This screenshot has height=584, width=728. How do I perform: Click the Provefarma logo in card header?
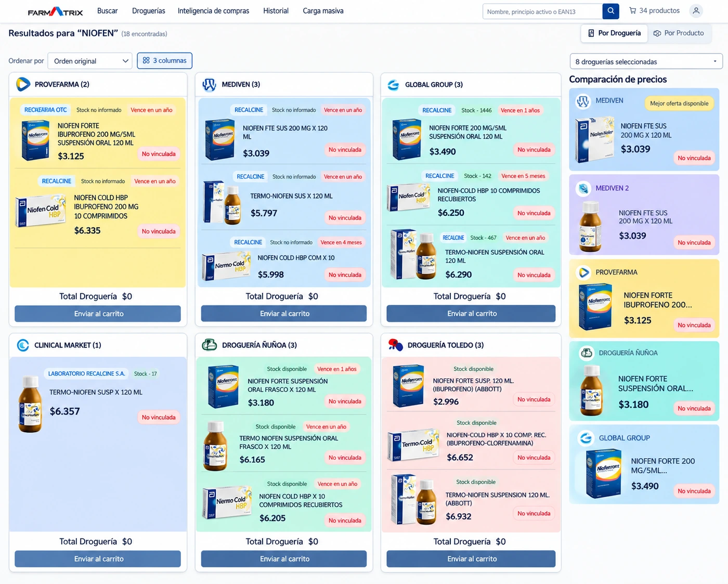pos(23,84)
